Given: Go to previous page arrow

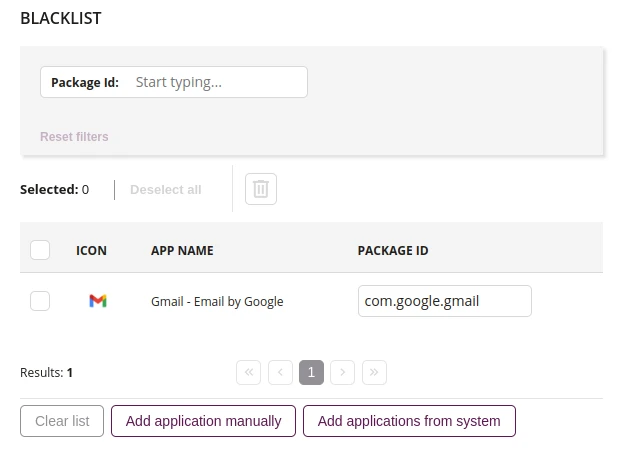Looking at the screenshot, I should tap(280, 372).
